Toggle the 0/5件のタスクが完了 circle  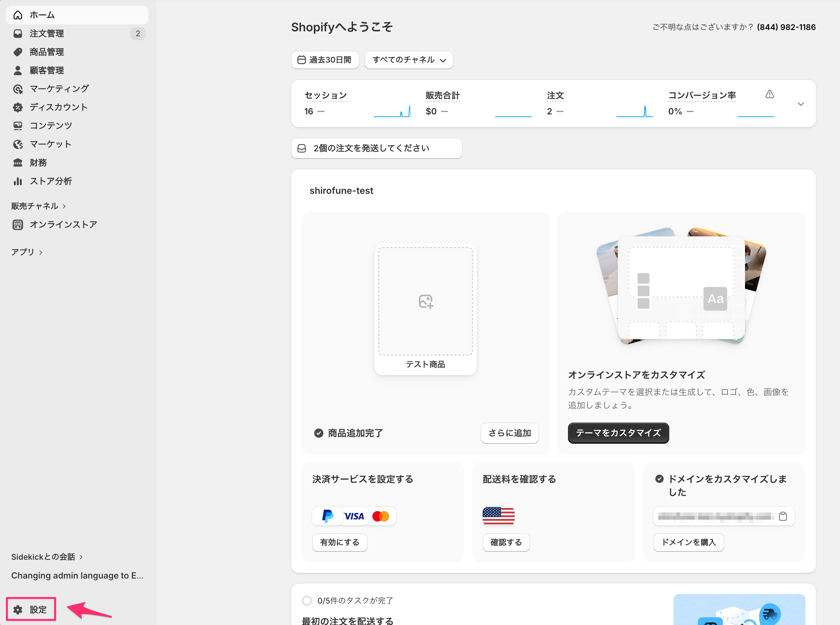tap(307, 600)
